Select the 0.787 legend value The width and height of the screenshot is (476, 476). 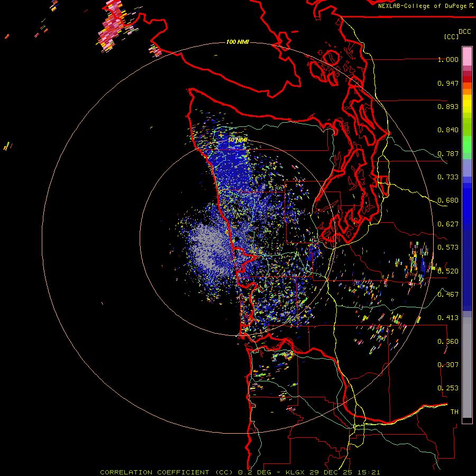(x=448, y=153)
